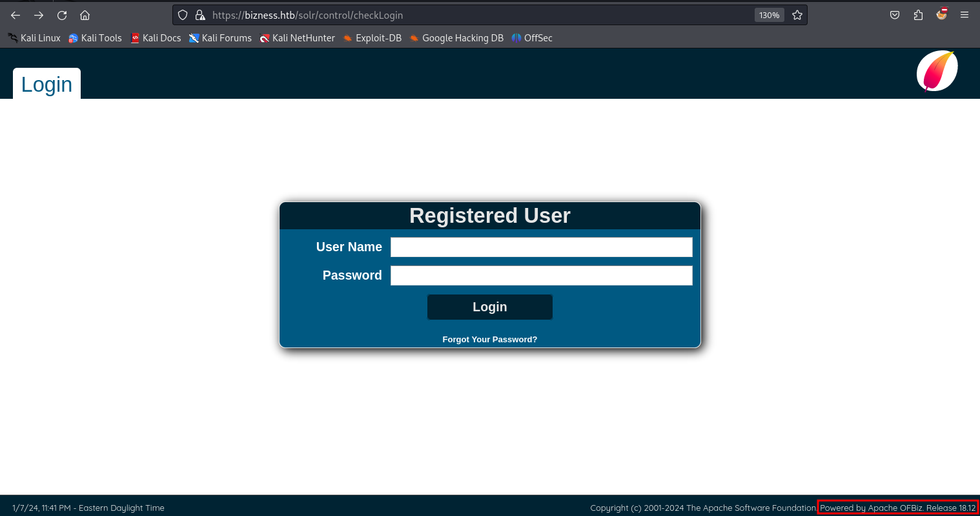
Task: Open the Apache OFBiz footer link
Action: pos(898,508)
